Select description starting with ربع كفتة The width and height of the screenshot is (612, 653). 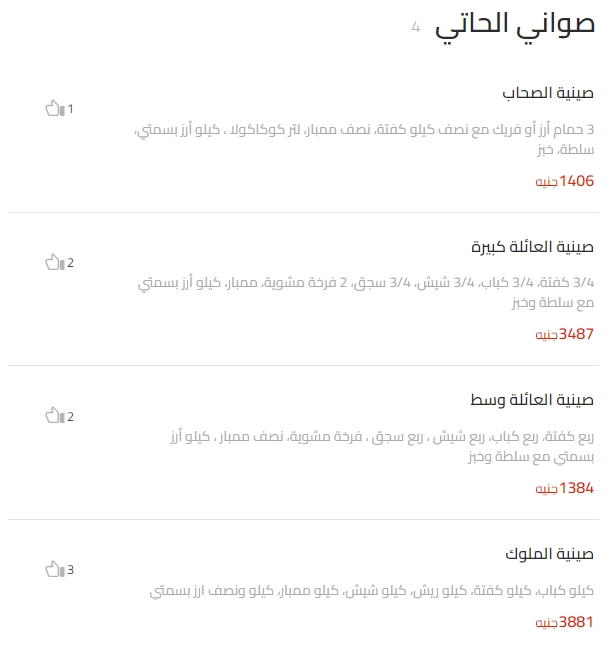(x=382, y=446)
